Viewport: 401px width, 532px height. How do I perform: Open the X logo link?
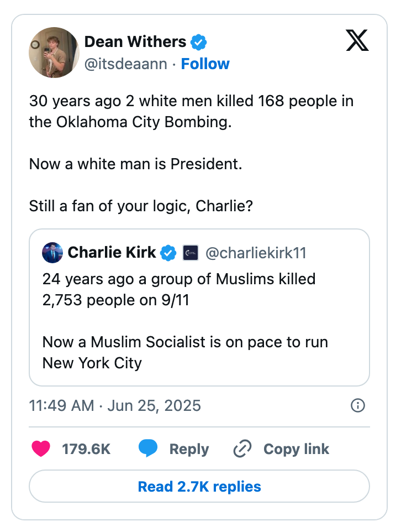(x=357, y=40)
